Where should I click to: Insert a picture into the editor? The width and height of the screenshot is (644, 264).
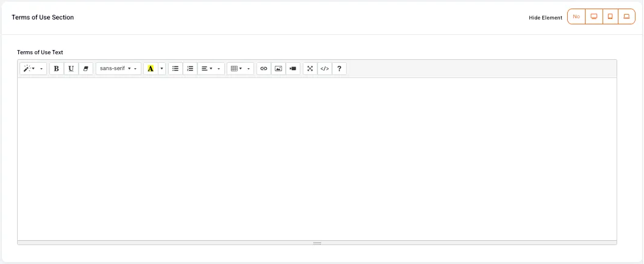pos(278,69)
